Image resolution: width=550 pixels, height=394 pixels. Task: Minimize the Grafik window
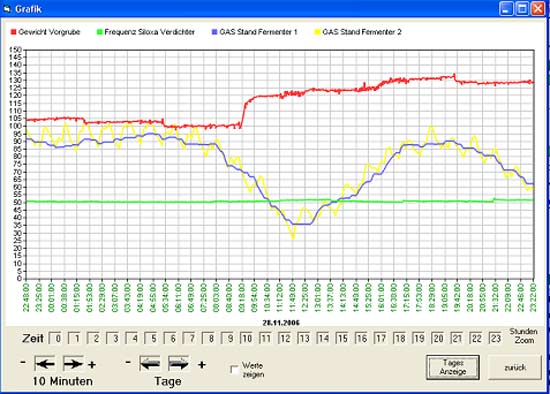506,9
